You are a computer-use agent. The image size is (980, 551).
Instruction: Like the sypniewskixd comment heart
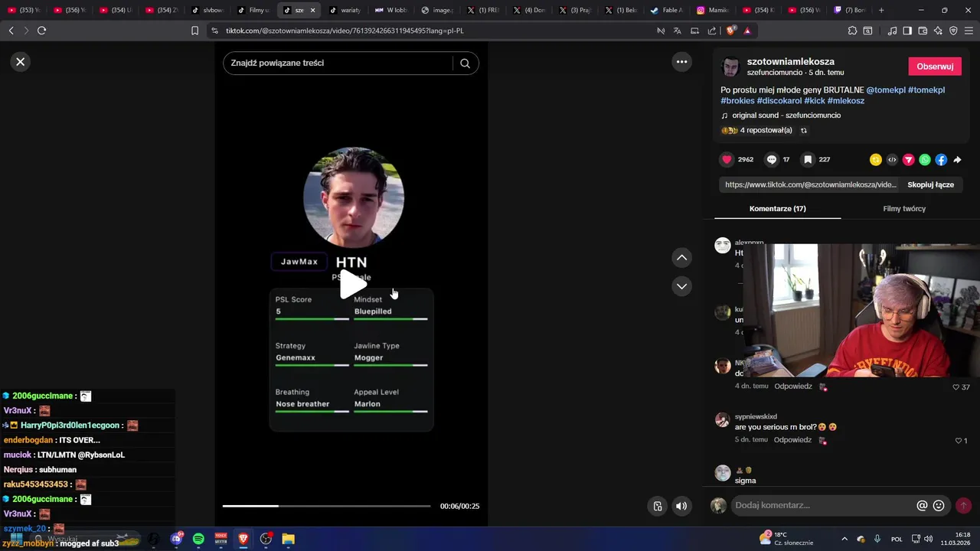click(958, 441)
